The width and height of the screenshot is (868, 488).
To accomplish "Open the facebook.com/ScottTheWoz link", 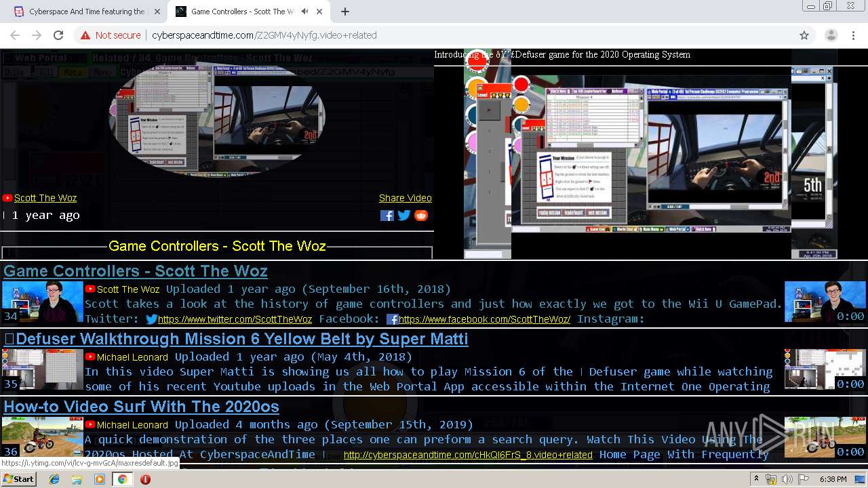I will click(484, 319).
